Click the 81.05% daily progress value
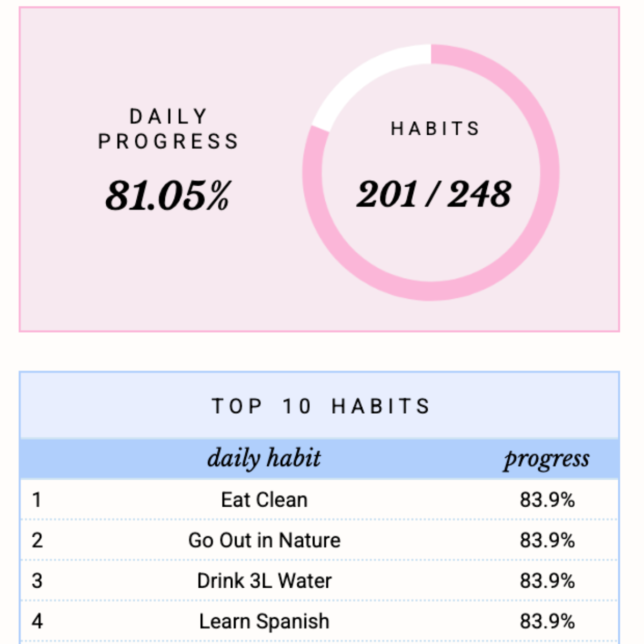 click(168, 195)
